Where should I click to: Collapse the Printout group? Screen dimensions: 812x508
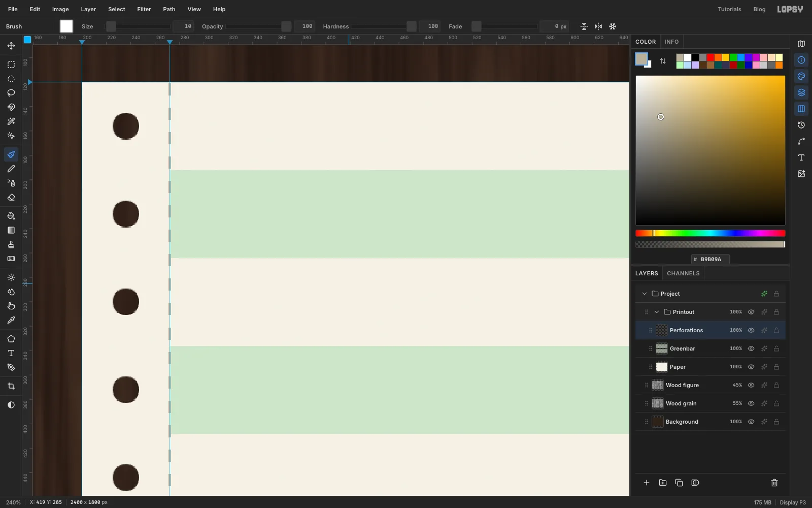tap(657, 312)
